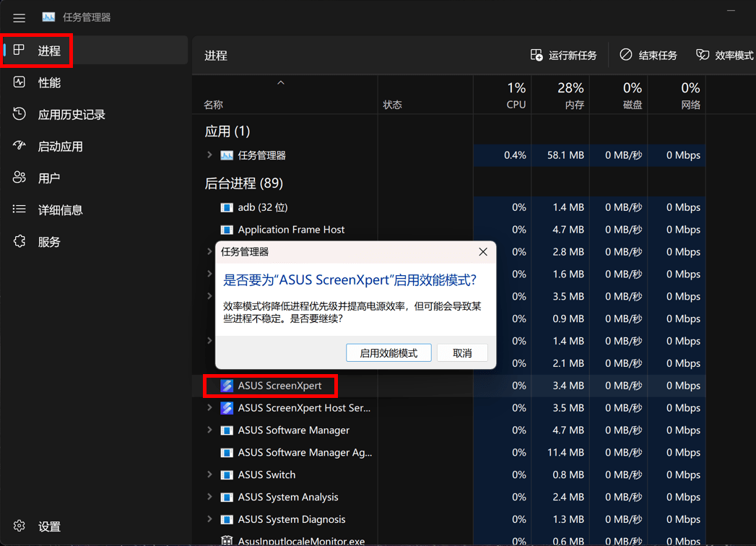This screenshot has height=546, width=756.
Task: Select the adb (32 位) process name
Action: (263, 207)
